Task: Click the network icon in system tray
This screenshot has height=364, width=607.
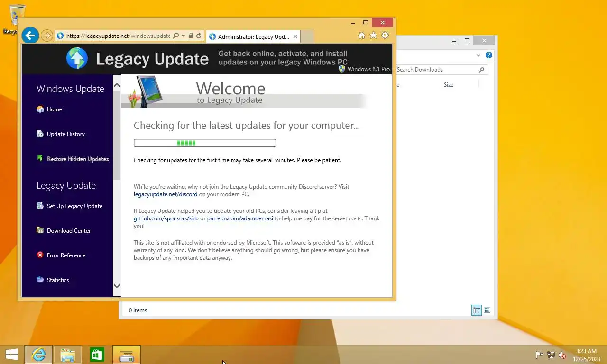Action: tap(551, 355)
